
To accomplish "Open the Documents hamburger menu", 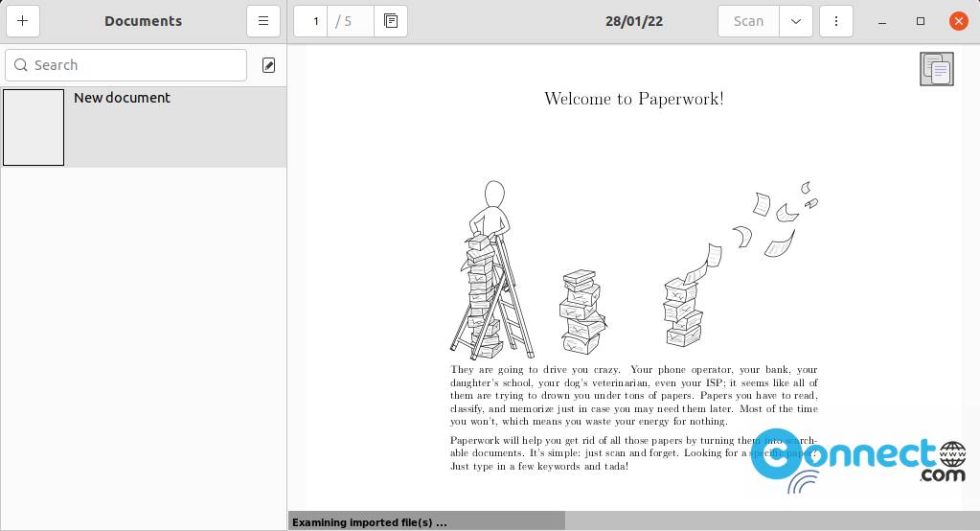I will click(263, 21).
